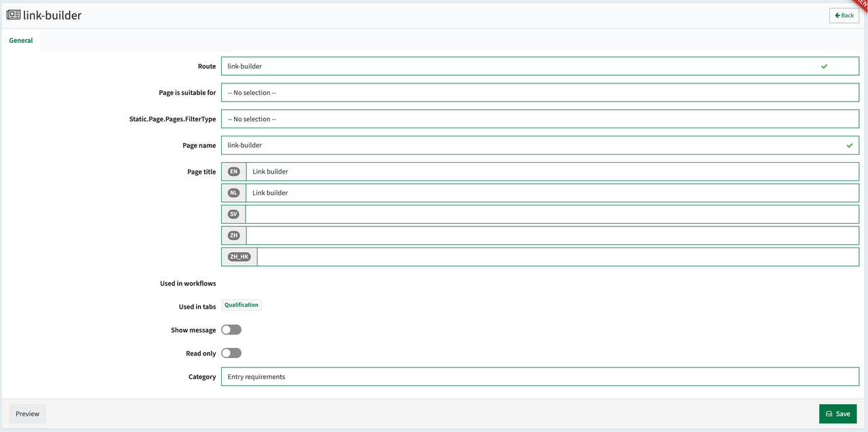Click the EN language badge
Screen dimensions: 868x432
[x=234, y=172]
